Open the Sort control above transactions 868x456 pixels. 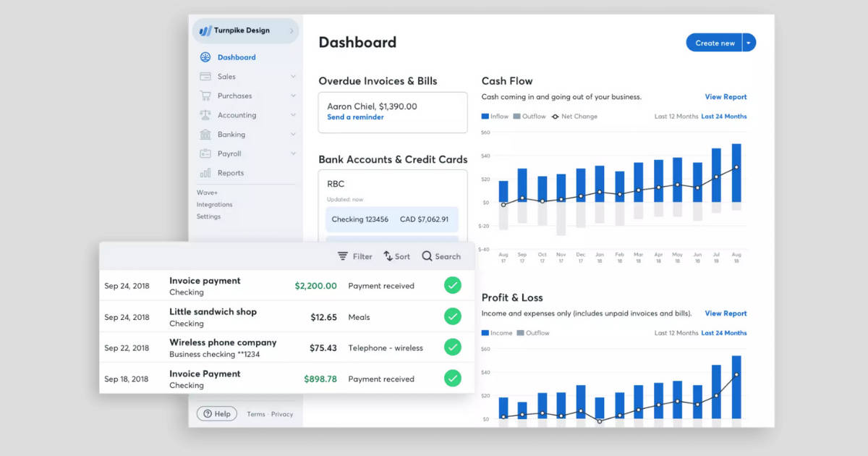point(396,256)
